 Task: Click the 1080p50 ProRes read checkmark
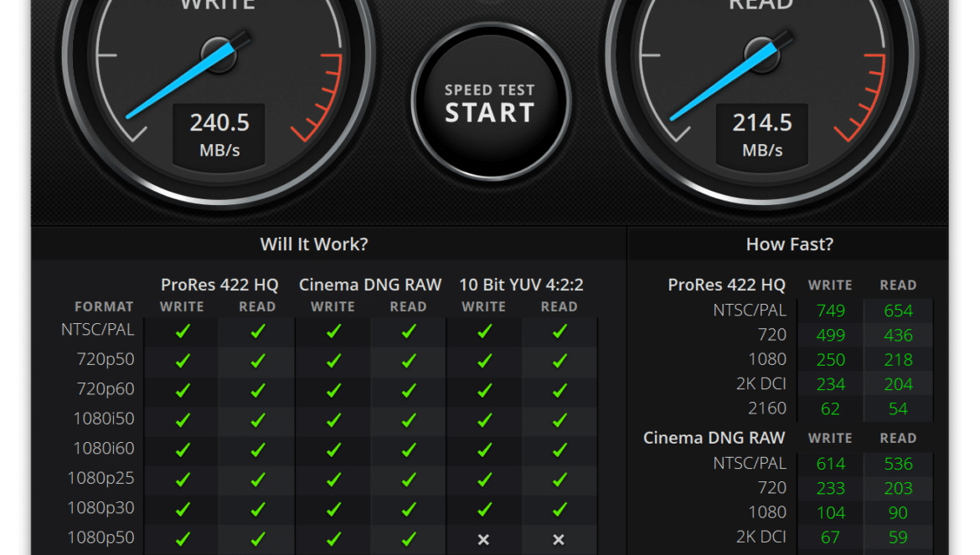[x=257, y=539]
